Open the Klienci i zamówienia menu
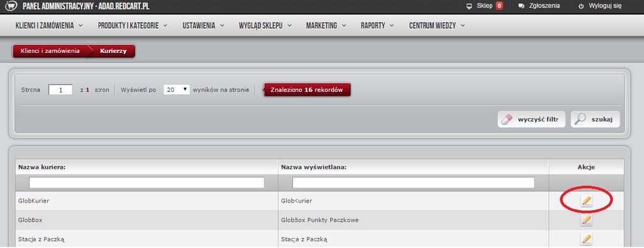 tap(49, 26)
